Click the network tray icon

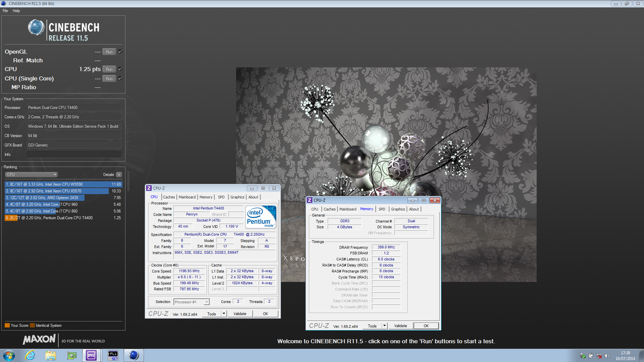(599, 356)
